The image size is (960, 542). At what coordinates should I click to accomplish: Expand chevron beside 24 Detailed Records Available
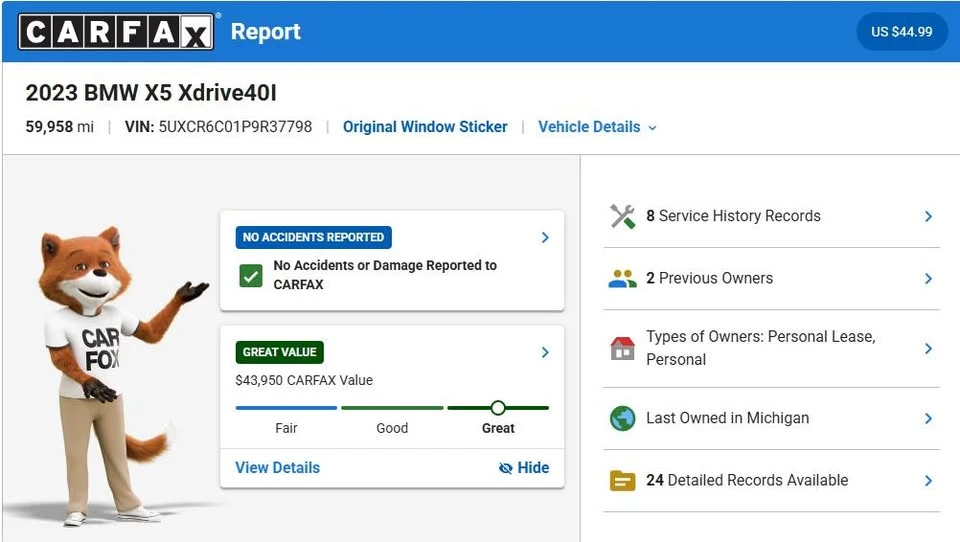click(x=928, y=481)
